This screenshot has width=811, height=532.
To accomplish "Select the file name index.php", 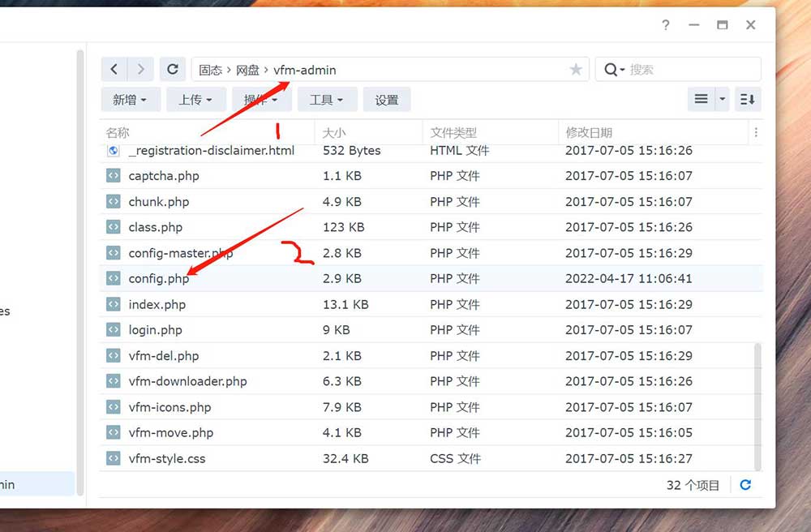I will tap(157, 304).
